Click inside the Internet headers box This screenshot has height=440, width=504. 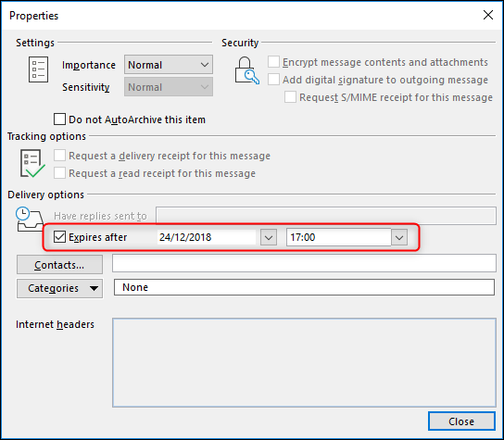click(x=304, y=362)
